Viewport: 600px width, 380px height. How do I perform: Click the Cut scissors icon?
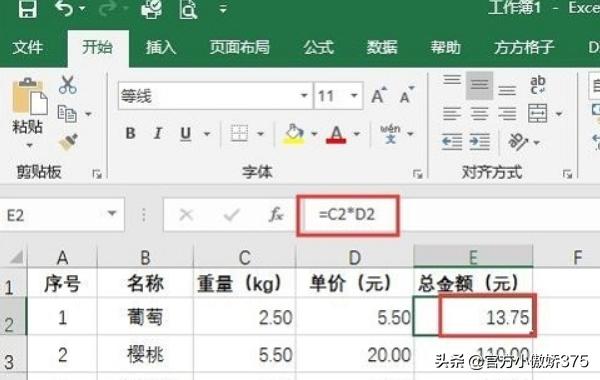(67, 85)
